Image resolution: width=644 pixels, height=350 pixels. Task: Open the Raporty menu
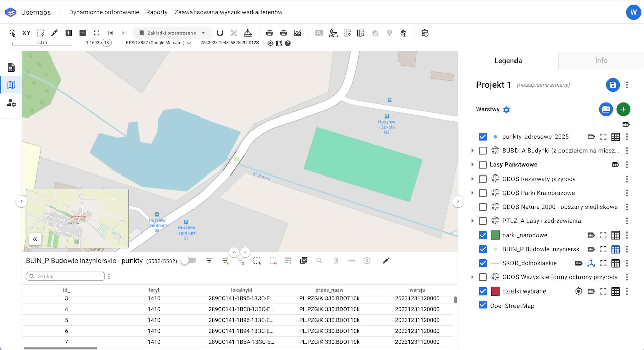pos(157,12)
